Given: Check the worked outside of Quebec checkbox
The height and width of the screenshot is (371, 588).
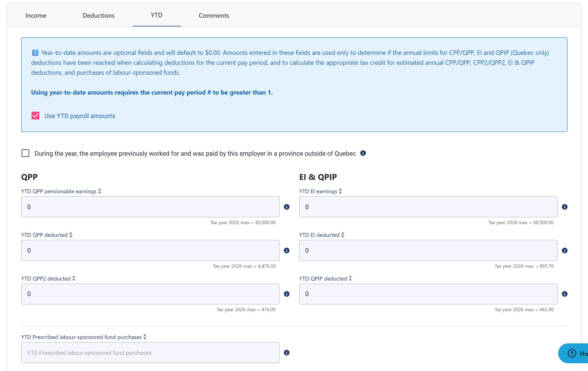Looking at the screenshot, I should tap(25, 153).
